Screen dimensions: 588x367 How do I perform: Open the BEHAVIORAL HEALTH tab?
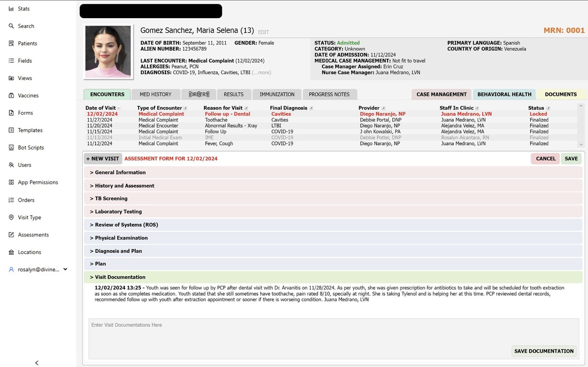click(x=504, y=94)
